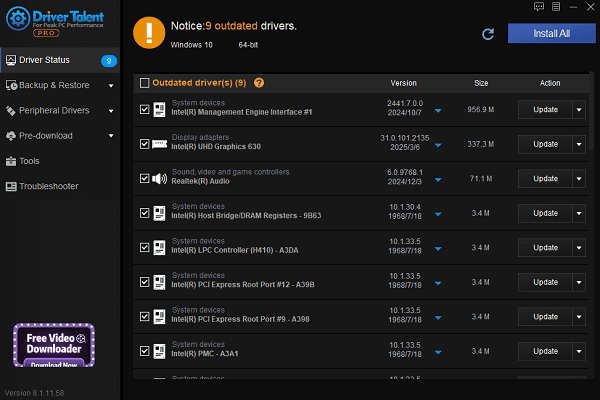Click the orange warning exclamation icon
Screen dimensions: 600x400
pyautogui.click(x=149, y=33)
